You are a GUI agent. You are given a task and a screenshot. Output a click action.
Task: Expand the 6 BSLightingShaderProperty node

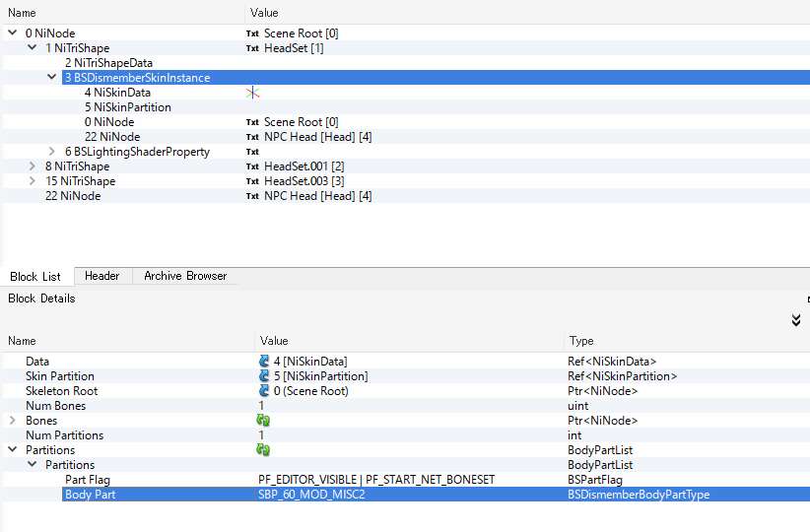[52, 152]
